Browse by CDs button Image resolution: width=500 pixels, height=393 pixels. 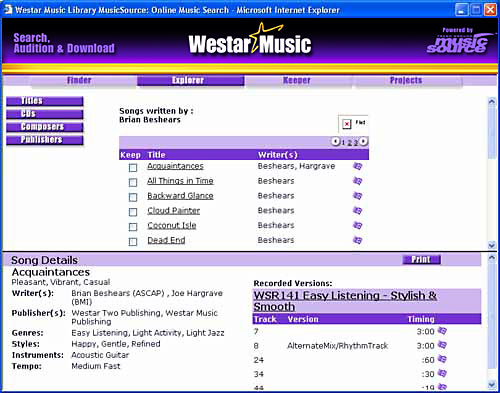point(45,114)
